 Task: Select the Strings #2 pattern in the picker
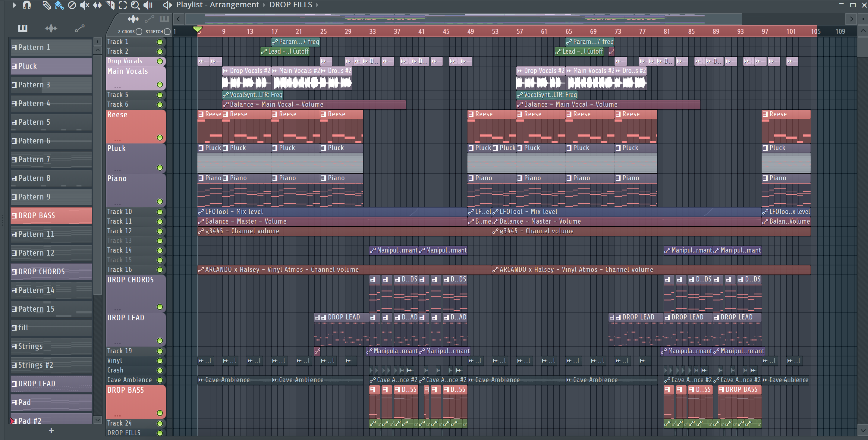(x=51, y=365)
